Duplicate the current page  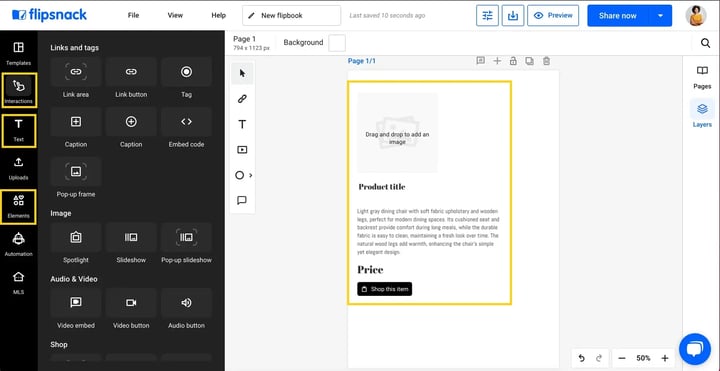[529, 61]
